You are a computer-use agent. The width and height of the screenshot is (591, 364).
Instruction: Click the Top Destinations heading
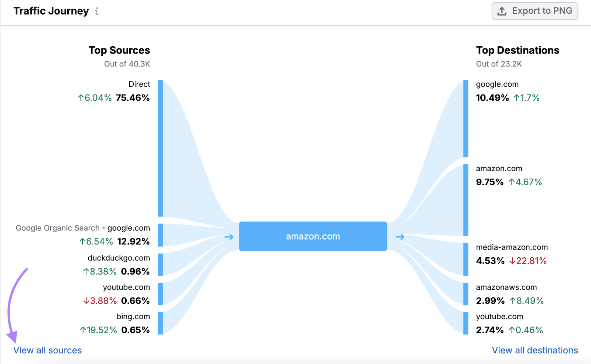coord(517,50)
